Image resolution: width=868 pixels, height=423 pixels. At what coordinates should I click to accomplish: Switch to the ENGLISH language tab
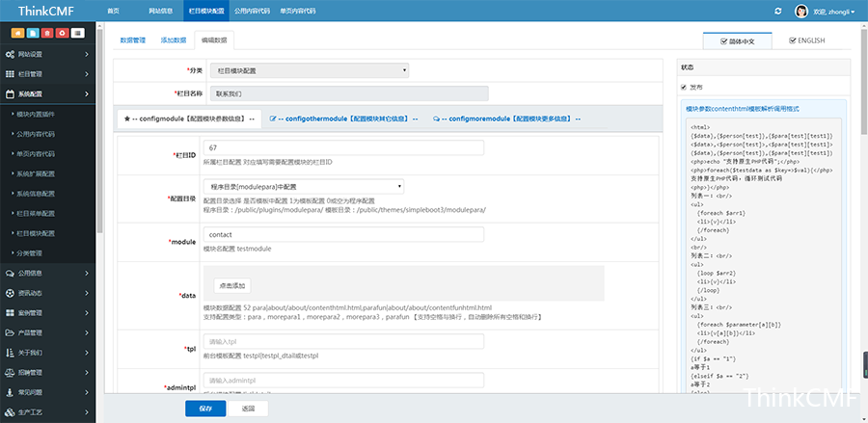[x=806, y=40]
